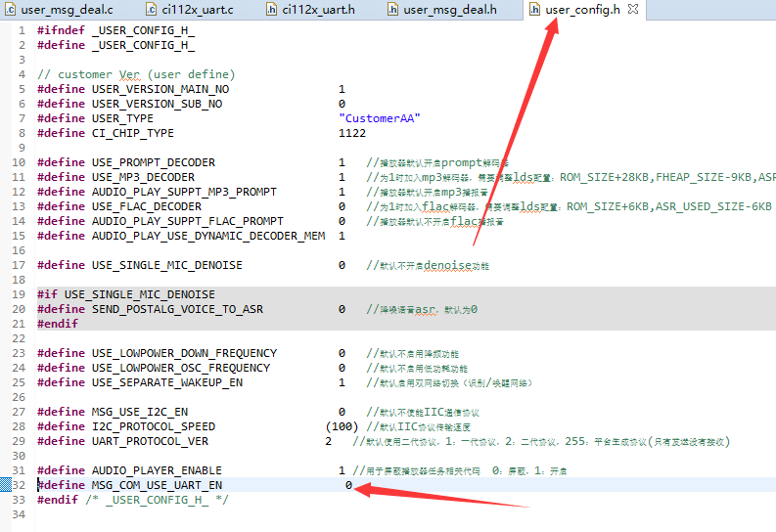This screenshot has height=532, width=776.
Task: Click the CI_CHIP_TYPE value 1122
Action: pyautogui.click(x=351, y=133)
